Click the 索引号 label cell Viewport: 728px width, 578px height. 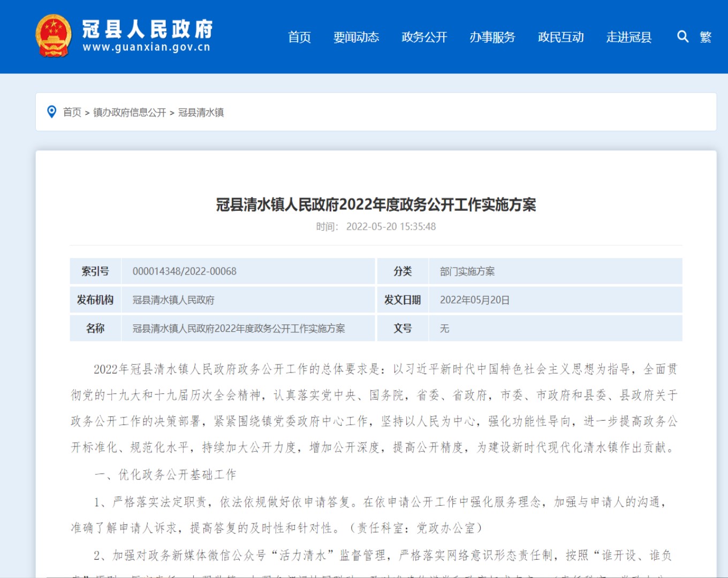pos(95,271)
